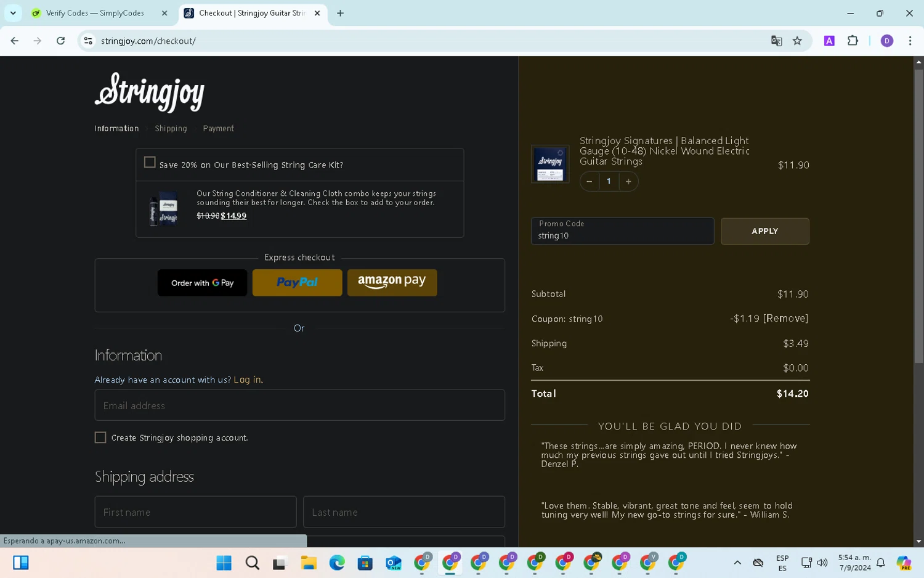The height and width of the screenshot is (578, 924).
Task: Click the Stringjoy logo
Action: click(x=150, y=92)
